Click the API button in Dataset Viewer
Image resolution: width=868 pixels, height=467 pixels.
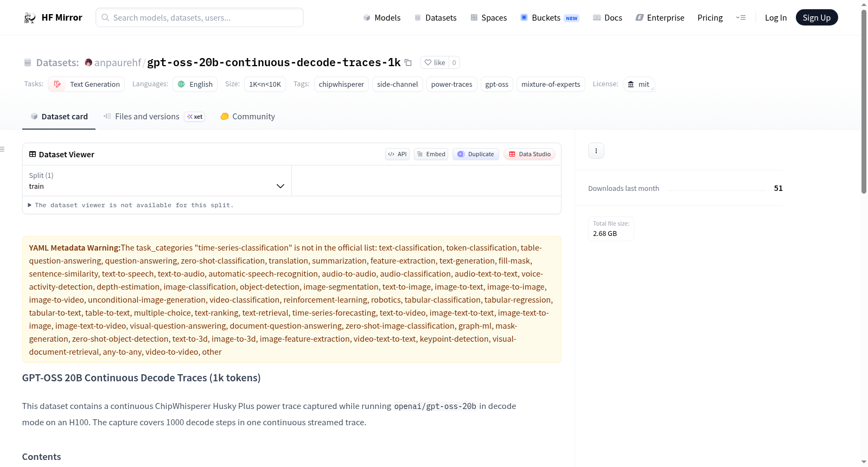pyautogui.click(x=397, y=154)
